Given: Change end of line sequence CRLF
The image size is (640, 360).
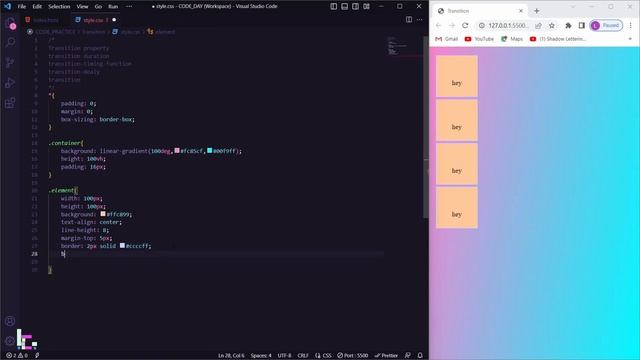Looking at the screenshot, I should coord(303,356).
